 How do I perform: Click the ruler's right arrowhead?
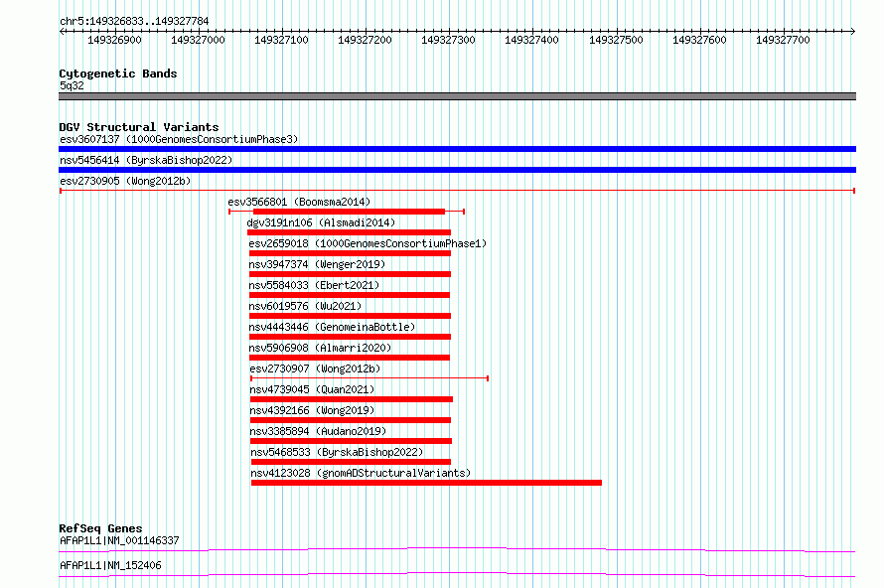[x=852, y=32]
